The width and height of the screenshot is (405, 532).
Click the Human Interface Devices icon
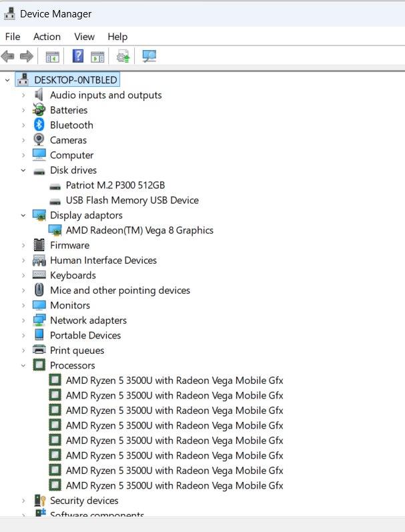(x=39, y=260)
